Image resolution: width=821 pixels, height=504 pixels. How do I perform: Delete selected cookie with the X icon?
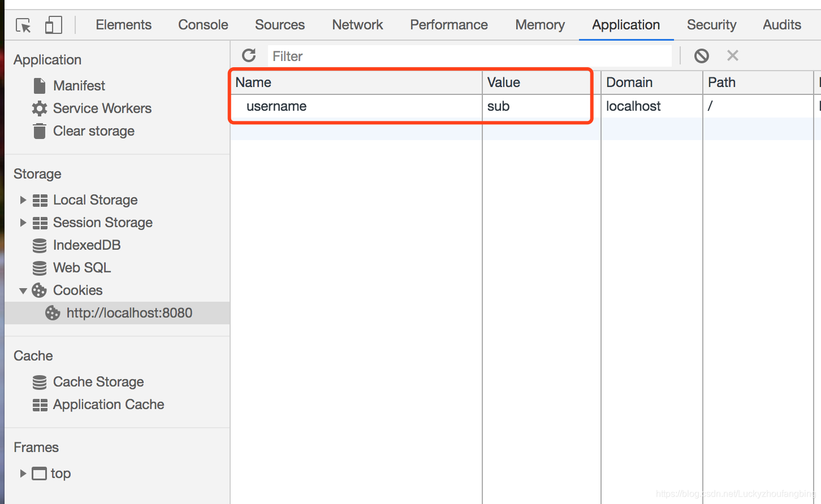[733, 55]
